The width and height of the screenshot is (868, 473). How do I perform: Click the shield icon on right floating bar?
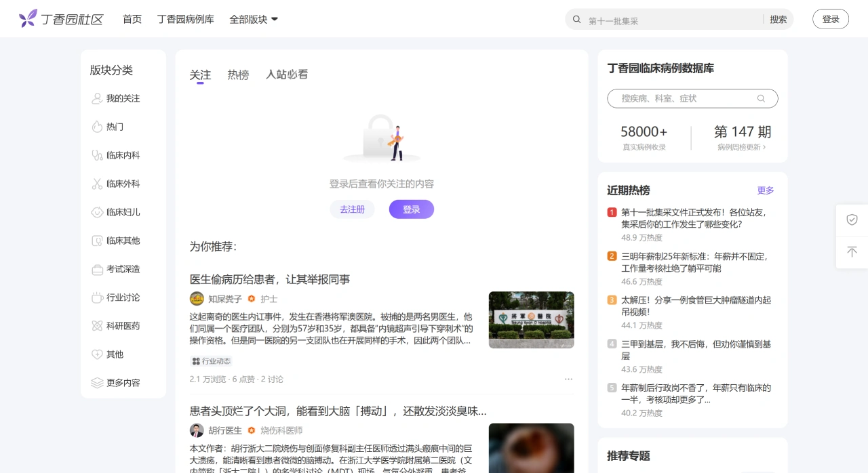pos(852,220)
